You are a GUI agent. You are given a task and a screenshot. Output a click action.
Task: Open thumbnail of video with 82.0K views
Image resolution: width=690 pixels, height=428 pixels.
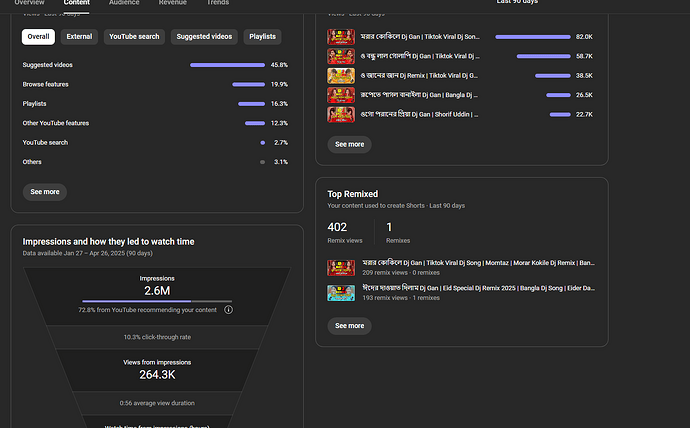click(341, 37)
